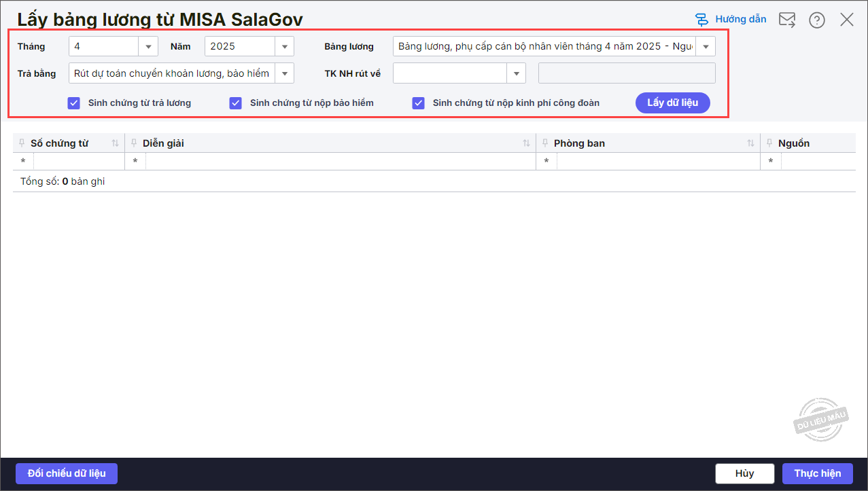Click the Thực hiện button
The image size is (868, 491).
(818, 473)
